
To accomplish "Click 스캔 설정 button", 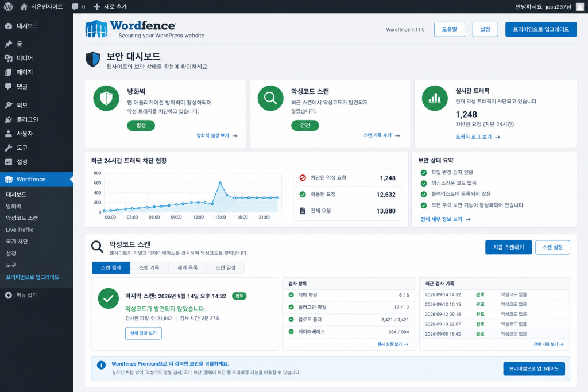I will [x=552, y=247].
